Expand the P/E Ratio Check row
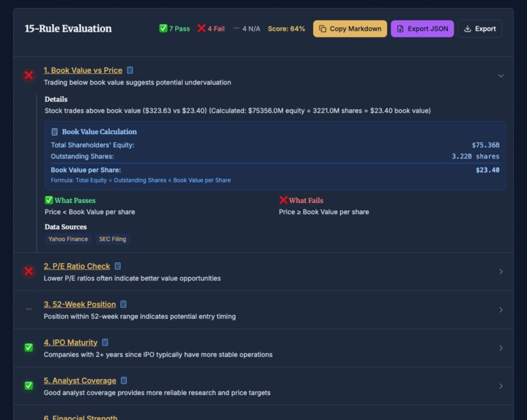 click(501, 271)
